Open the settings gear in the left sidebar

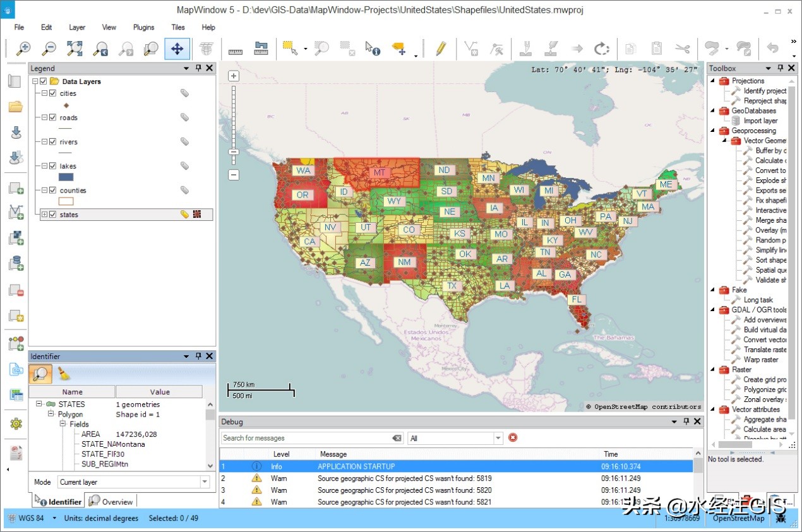pyautogui.click(x=15, y=424)
